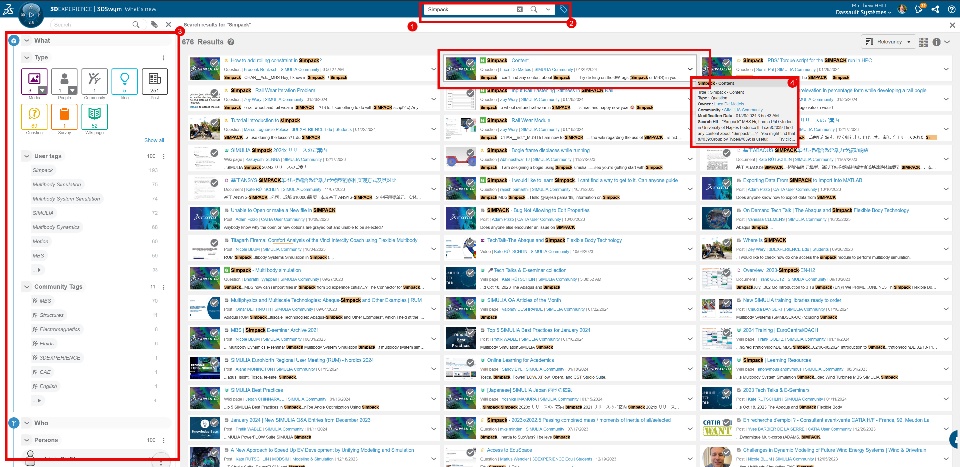The image size is (960, 467).
Task: Run search with top bar magnifier
Action: pyautogui.click(x=534, y=9)
